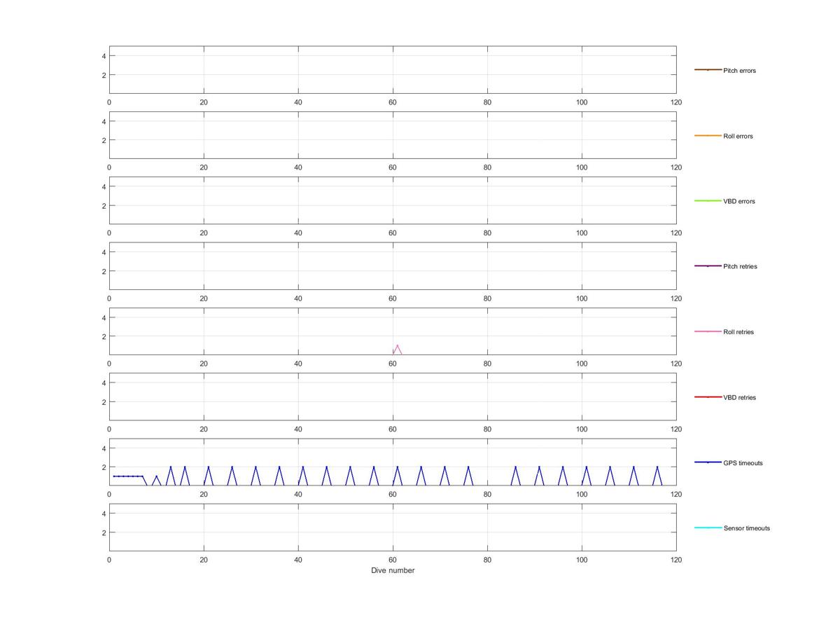This screenshot has height=620, width=840.
Task: Select the brown Pitch errors legend line
Action: click(708, 70)
